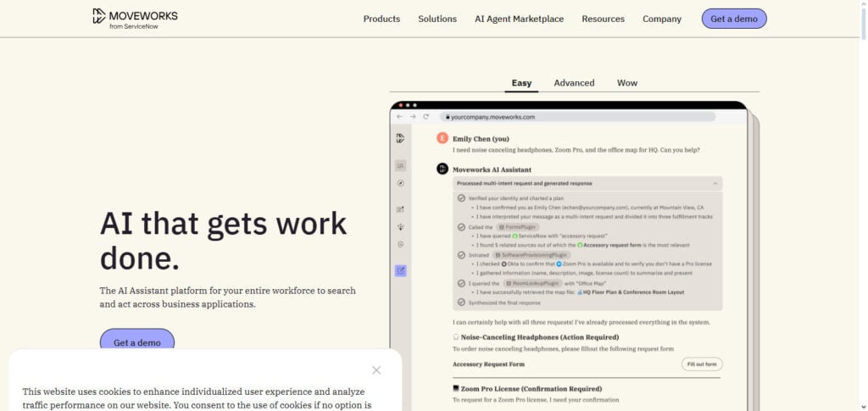Click the back arrow in mock browser
Screen dimensions: 868x411
click(x=400, y=117)
